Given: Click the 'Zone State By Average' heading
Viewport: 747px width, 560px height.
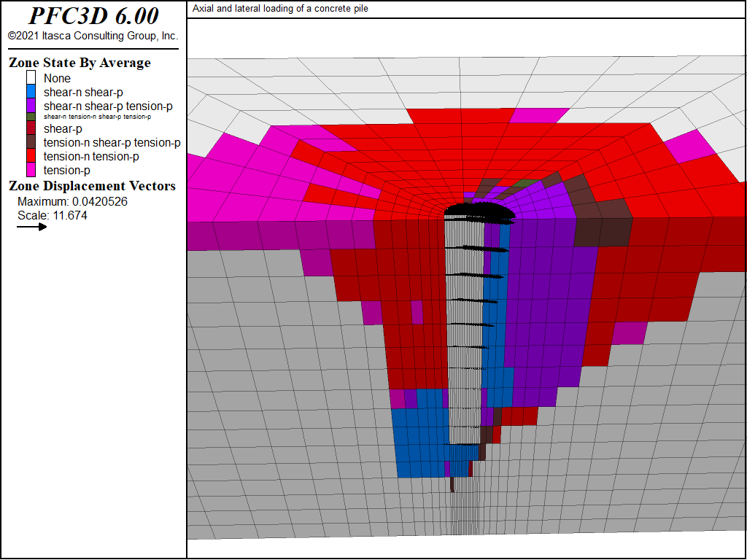Looking at the screenshot, I should coord(80,63).
